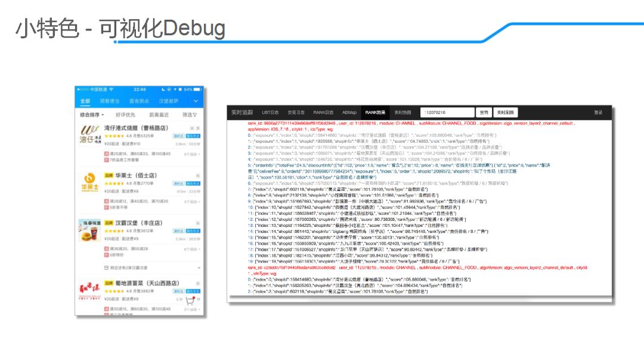Tap the store icon in 附近还有2家汉霸汉堡 row
Viewport: 644px width, 363px height.
click(106, 267)
